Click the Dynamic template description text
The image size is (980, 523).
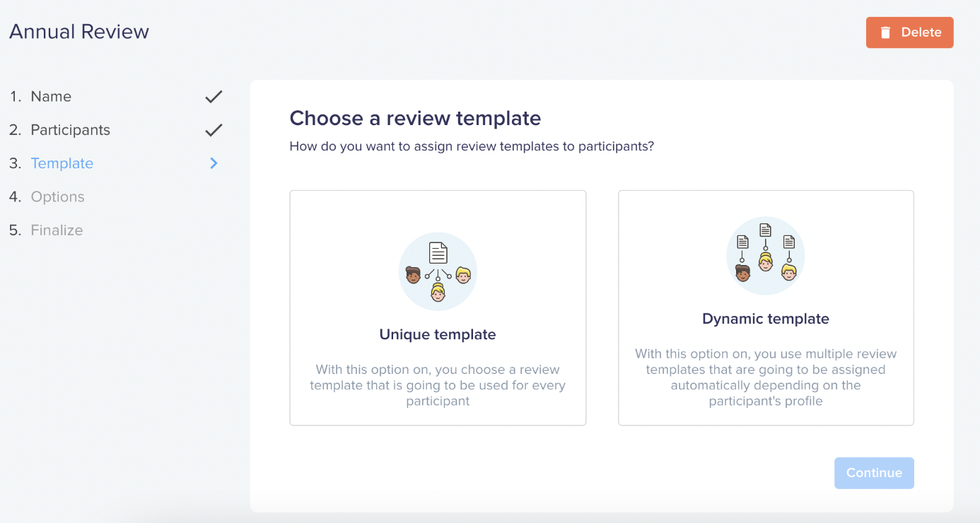[x=766, y=377]
